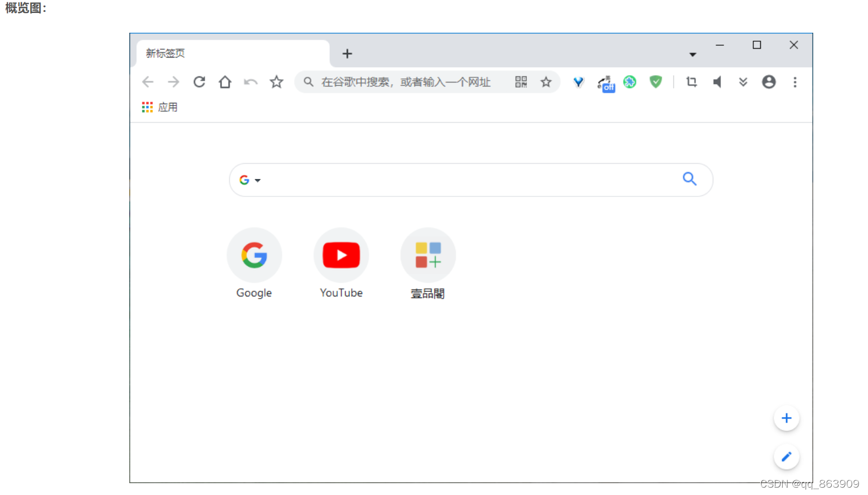
Task: Click inside the page search box
Action: (x=471, y=180)
